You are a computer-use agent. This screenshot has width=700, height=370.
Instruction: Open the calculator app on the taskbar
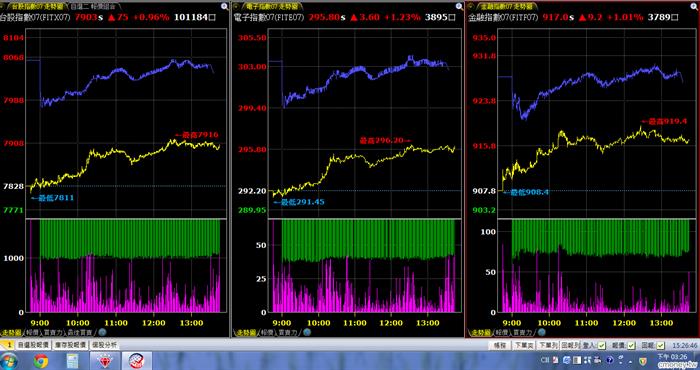tap(72, 361)
